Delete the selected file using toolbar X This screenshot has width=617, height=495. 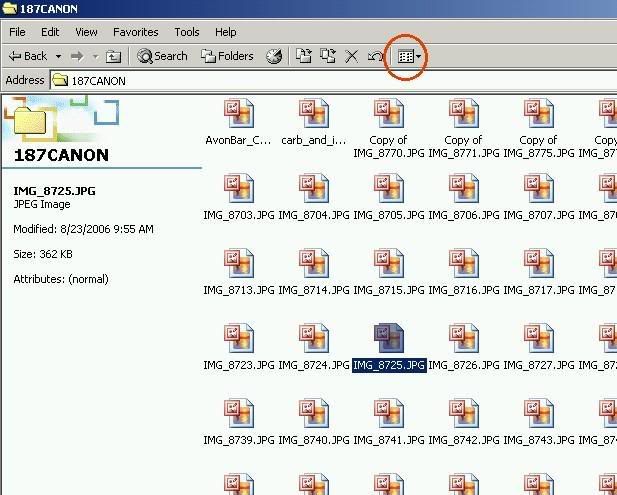pos(351,57)
